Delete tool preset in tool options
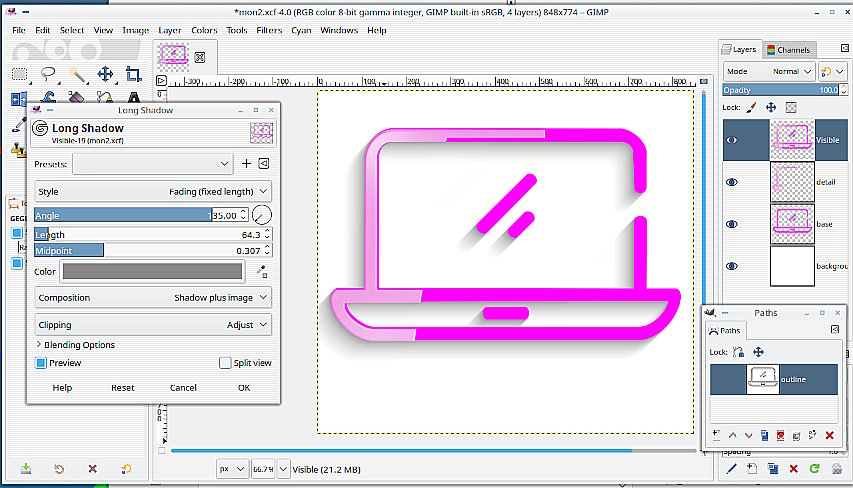The image size is (853, 488). coord(92,468)
